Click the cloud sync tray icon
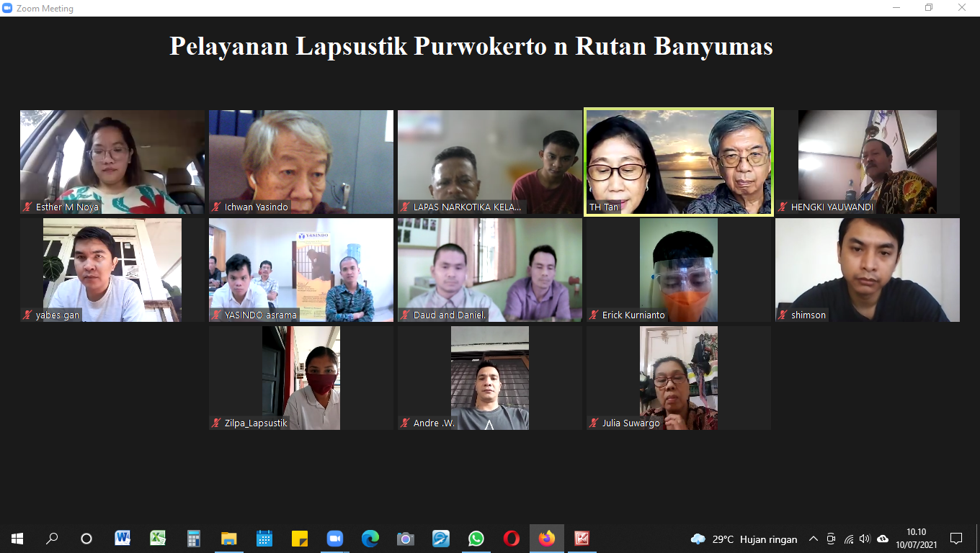This screenshot has height=553, width=980. (883, 539)
